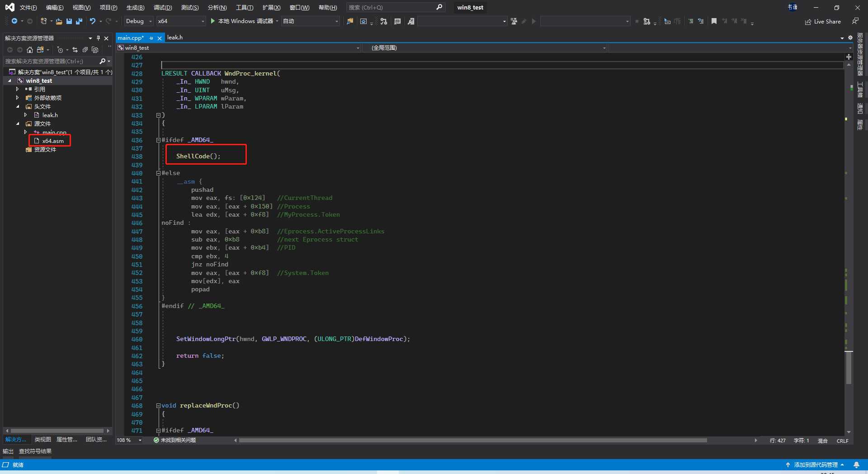Open the active files list dropdown arrow
Viewport: 868px width, 474px height.
842,38
